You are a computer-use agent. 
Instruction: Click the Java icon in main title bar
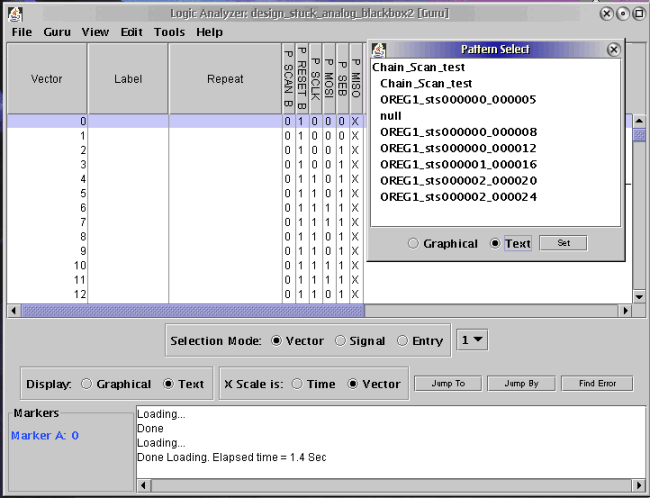[15, 14]
